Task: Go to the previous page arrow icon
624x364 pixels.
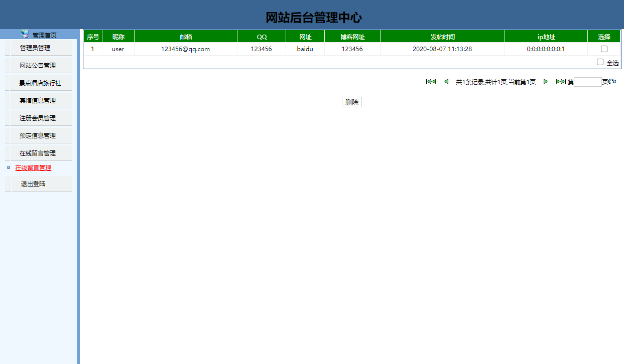Action: pyautogui.click(x=446, y=81)
